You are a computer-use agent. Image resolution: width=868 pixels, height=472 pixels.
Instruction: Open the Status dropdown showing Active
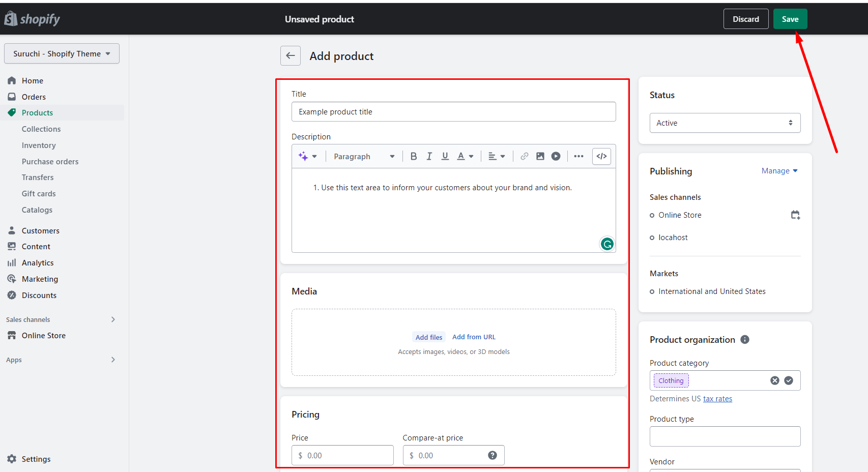[x=725, y=123]
